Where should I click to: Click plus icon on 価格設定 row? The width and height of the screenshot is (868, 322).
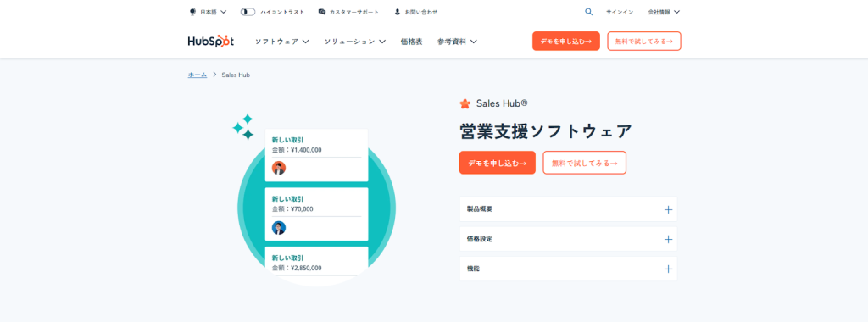pos(668,240)
